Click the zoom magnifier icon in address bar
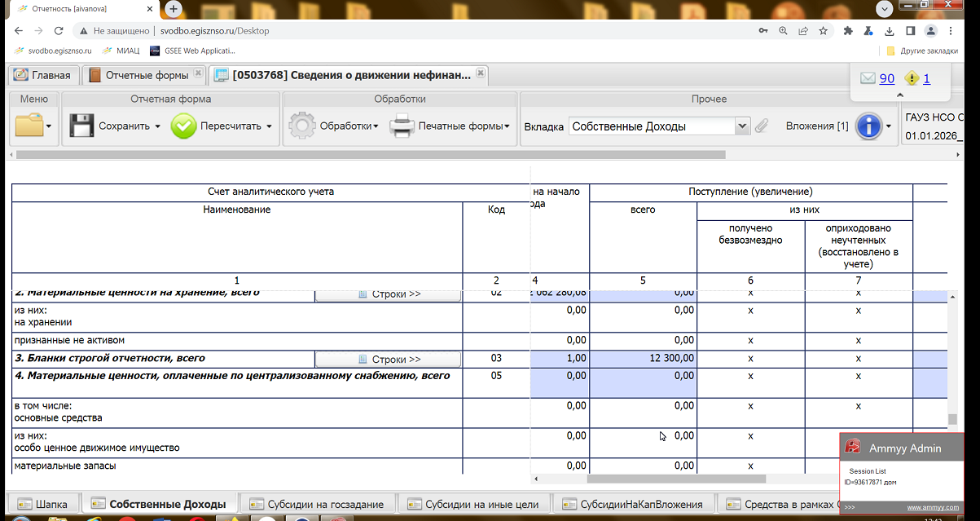980x521 pixels. 783,31
